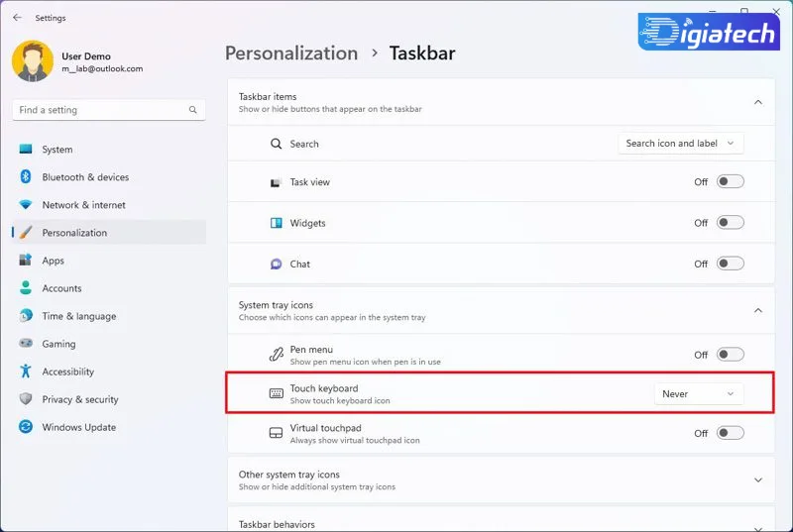793x532 pixels.
Task: Click the Time & language label
Action: coord(79,316)
